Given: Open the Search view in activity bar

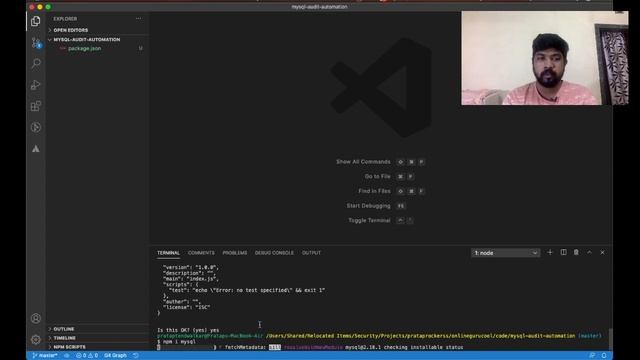Looking at the screenshot, I should pyautogui.click(x=36, y=63).
